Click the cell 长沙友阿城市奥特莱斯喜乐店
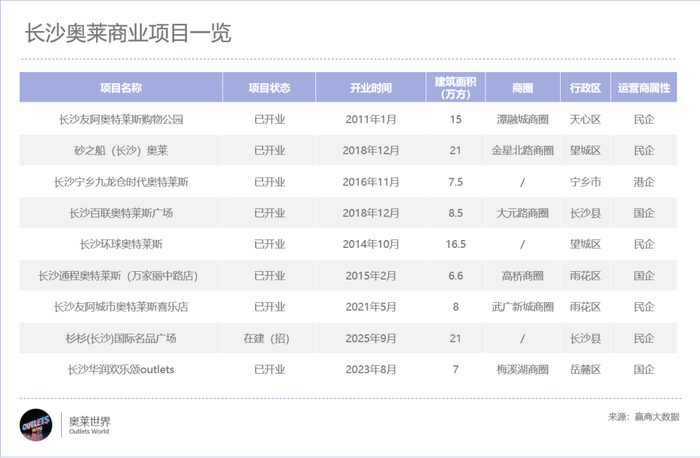 [x=121, y=307]
